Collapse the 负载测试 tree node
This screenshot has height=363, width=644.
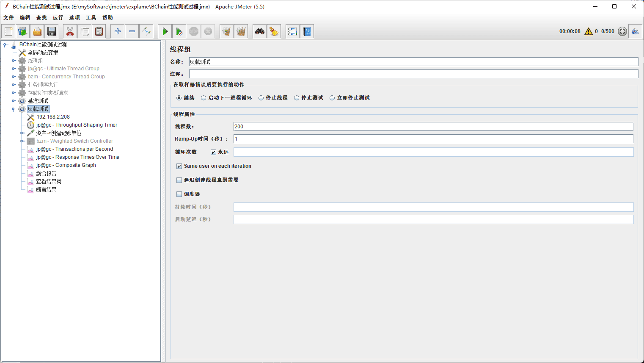click(14, 109)
